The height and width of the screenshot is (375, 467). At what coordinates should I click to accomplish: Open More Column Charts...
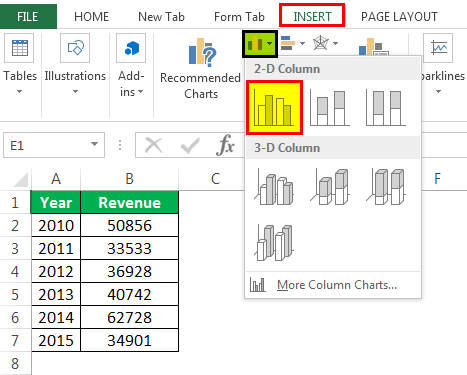click(333, 285)
